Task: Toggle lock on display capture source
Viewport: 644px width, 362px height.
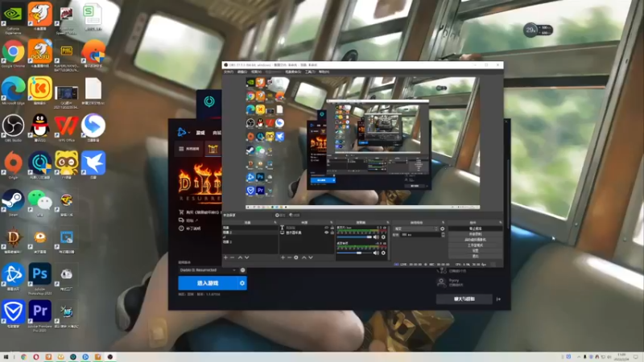Action: pyautogui.click(x=332, y=232)
